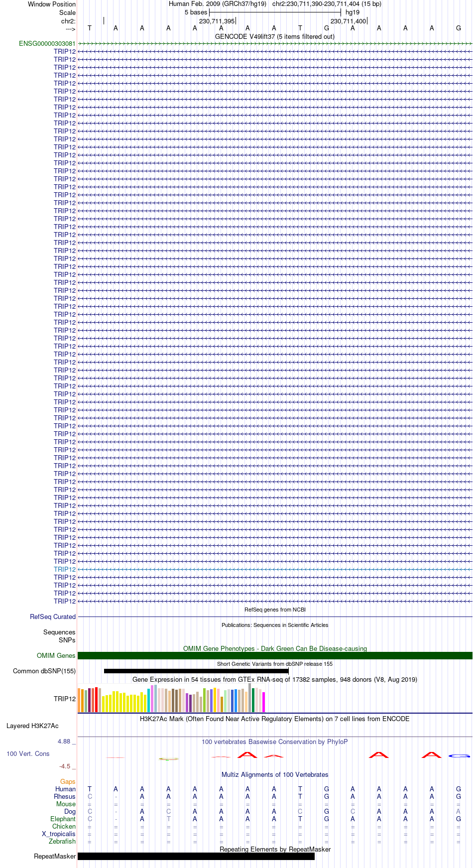Open the Common dbSNP(155) track label
Viewport: 473px width, 868px height.
44,671
